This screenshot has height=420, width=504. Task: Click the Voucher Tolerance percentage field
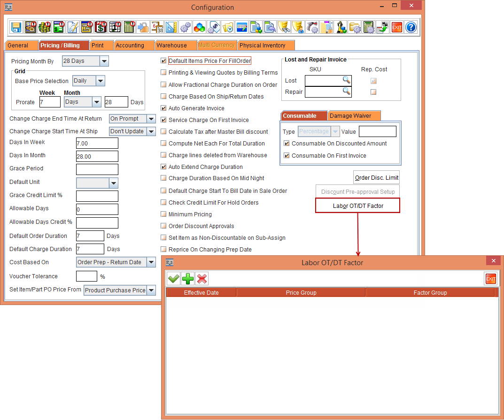pos(86,276)
